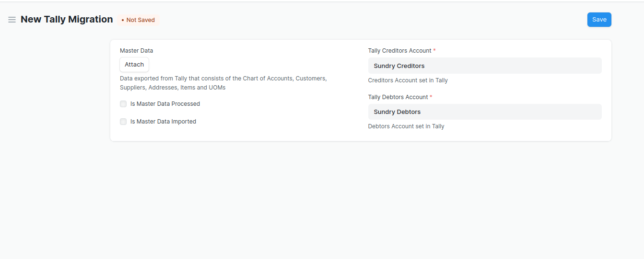Toggle the sidebar with the hamburger icon

(x=12, y=20)
